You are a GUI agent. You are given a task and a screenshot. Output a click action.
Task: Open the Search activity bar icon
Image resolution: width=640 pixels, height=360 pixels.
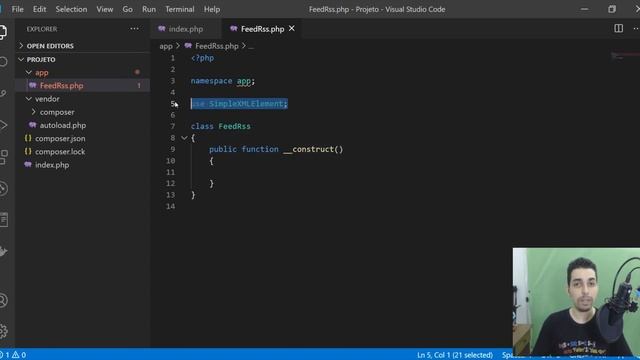(x=3, y=62)
